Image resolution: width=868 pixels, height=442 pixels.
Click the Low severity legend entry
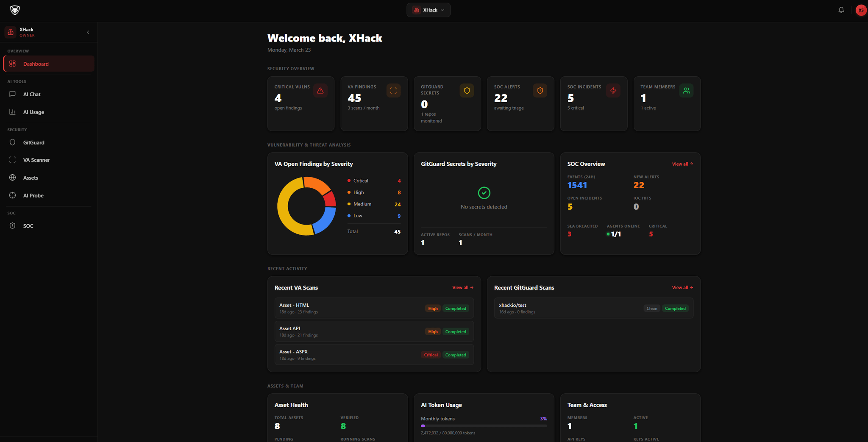(374, 216)
